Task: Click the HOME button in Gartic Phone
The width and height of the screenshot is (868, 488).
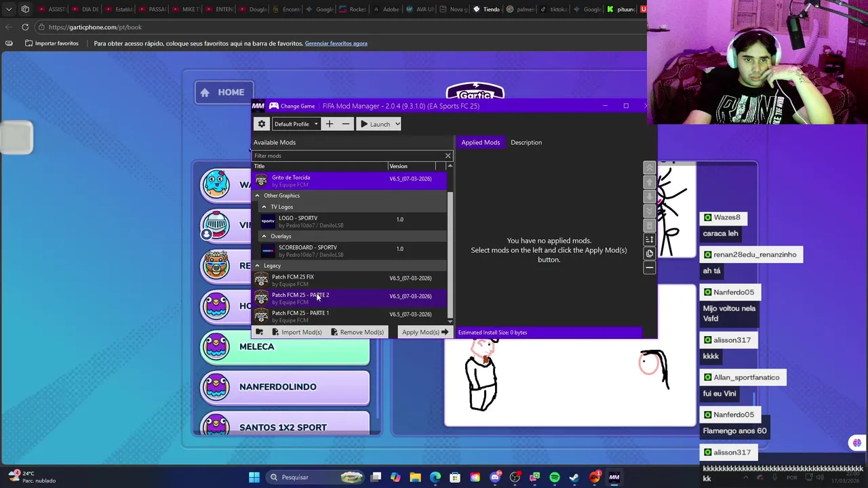Action: click(x=223, y=92)
